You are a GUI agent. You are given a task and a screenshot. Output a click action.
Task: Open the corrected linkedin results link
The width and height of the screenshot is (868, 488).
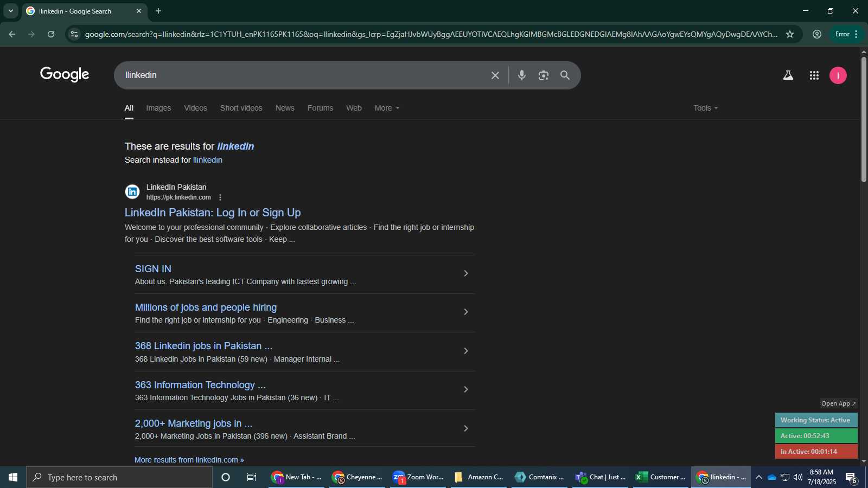(235, 146)
